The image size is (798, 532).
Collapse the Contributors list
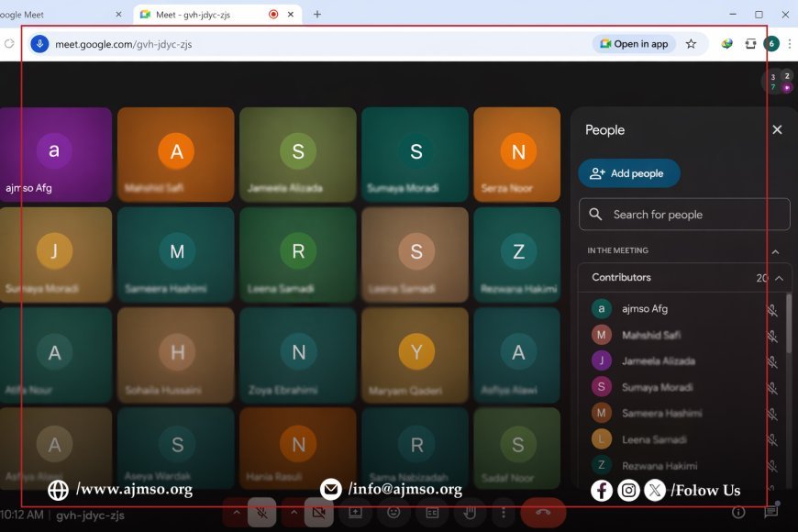point(779,278)
